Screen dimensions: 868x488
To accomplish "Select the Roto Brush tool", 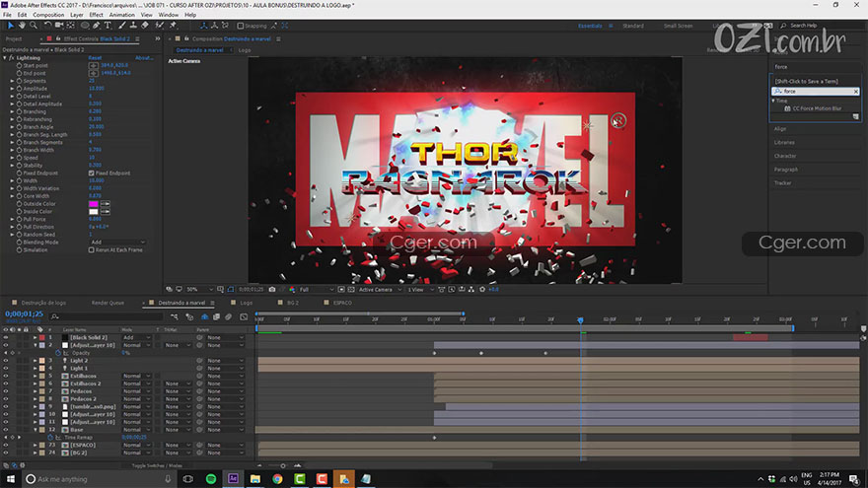I will point(160,26).
